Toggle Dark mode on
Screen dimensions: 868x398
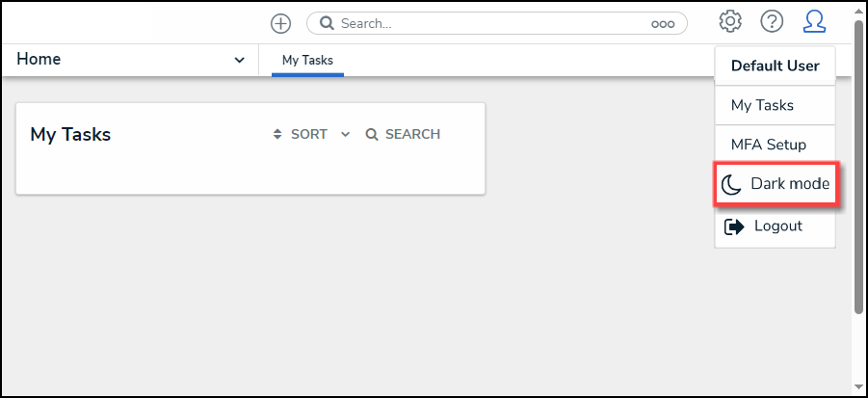point(776,184)
